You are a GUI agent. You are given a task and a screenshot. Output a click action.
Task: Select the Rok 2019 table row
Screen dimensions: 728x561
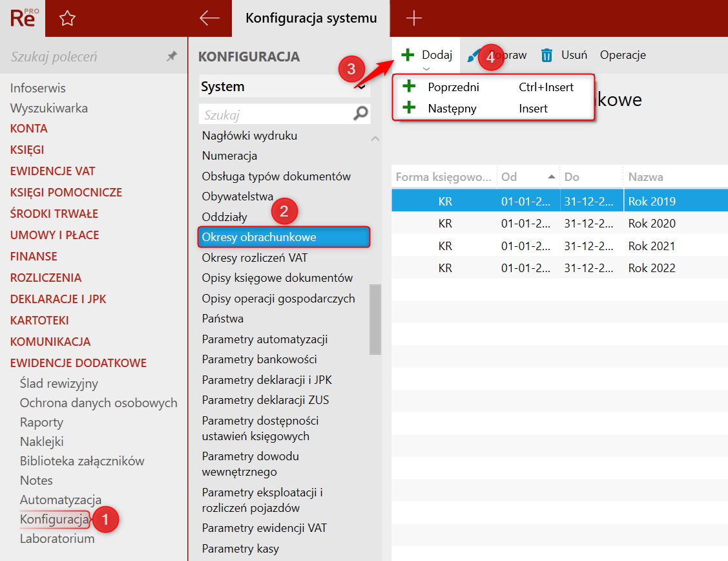559,201
